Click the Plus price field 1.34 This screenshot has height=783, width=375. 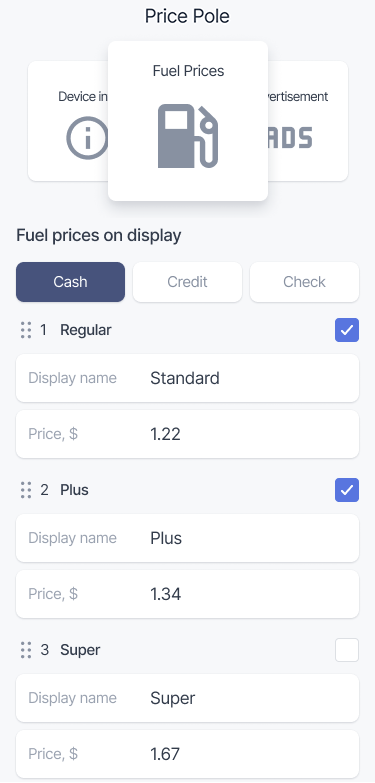pyautogui.click(x=187, y=594)
